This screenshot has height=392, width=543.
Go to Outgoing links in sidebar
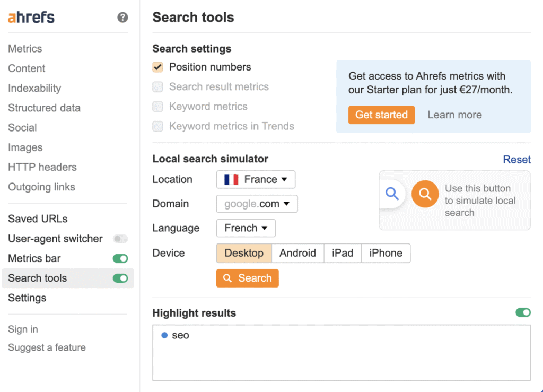[x=41, y=187]
